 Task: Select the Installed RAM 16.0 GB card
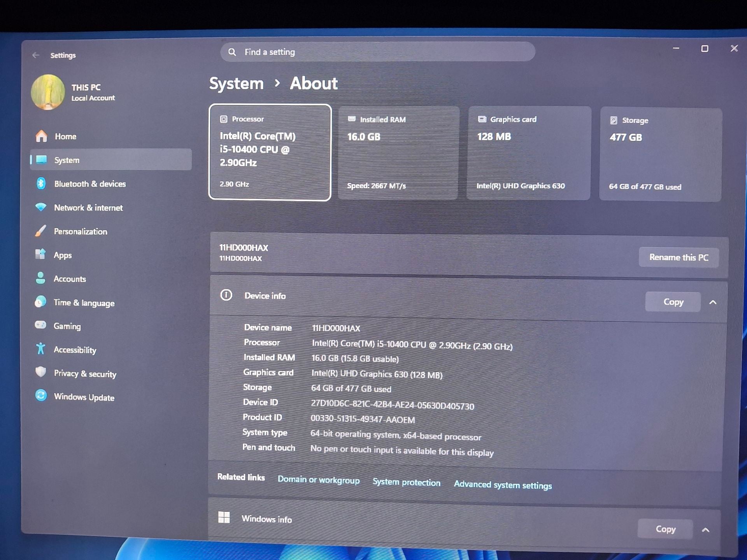coord(398,153)
